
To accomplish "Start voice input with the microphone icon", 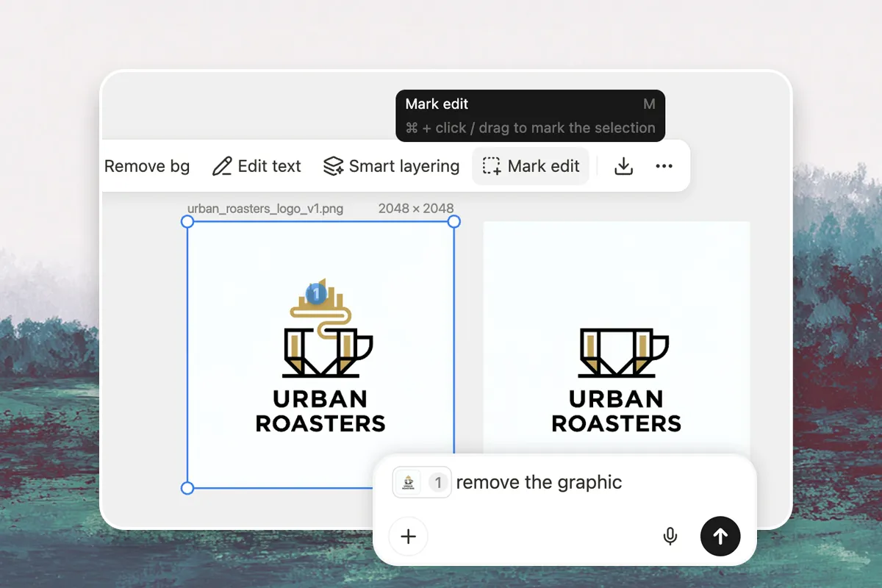I will (x=670, y=537).
